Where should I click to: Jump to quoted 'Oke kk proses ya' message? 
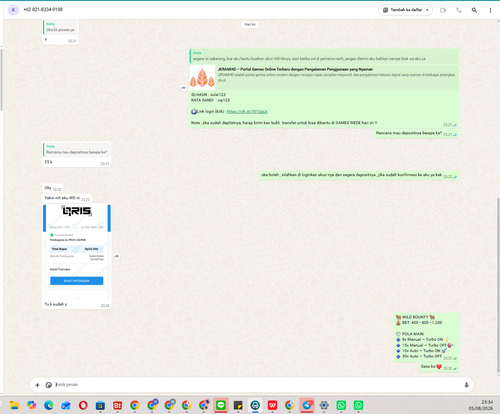60,27
